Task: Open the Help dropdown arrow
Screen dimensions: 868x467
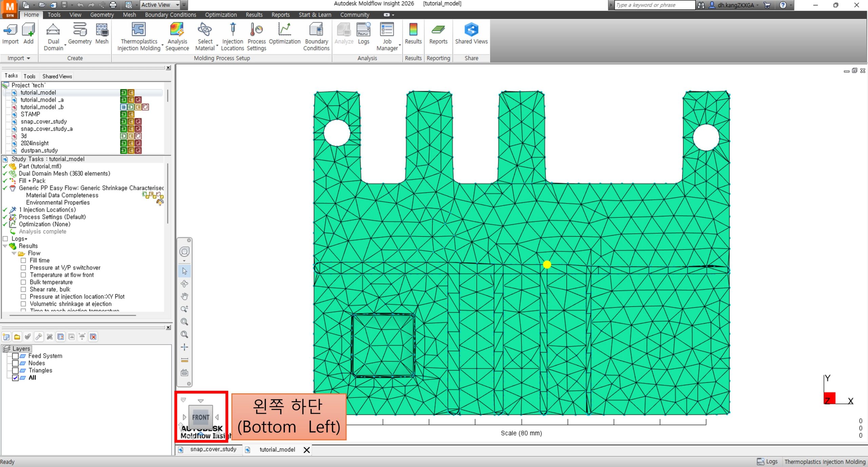Action: [791, 5]
